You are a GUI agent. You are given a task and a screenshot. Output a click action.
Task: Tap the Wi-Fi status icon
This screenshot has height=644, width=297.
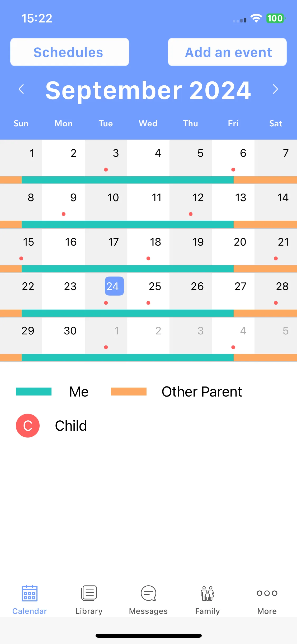pyautogui.click(x=256, y=18)
